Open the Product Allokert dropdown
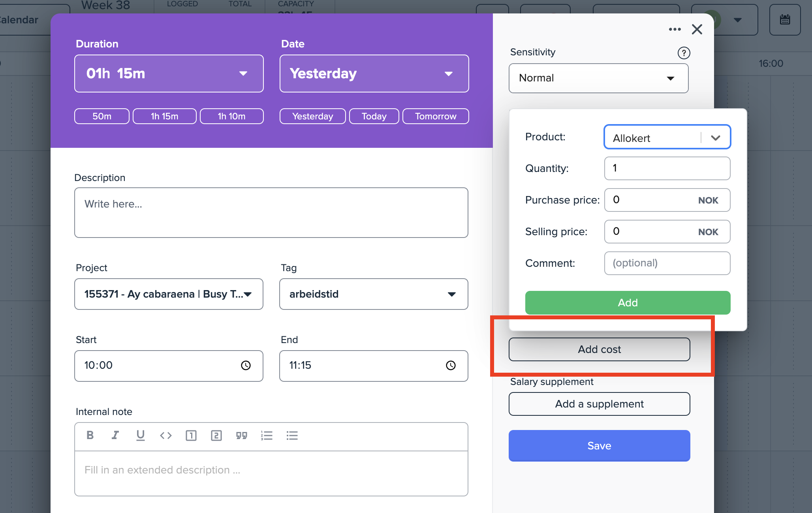 [x=667, y=137]
